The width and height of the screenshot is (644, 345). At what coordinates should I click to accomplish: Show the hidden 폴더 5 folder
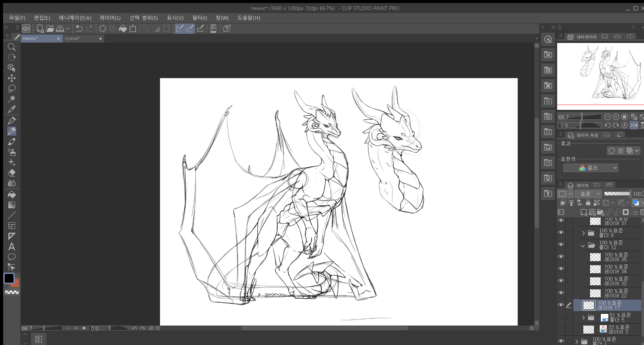click(x=561, y=317)
